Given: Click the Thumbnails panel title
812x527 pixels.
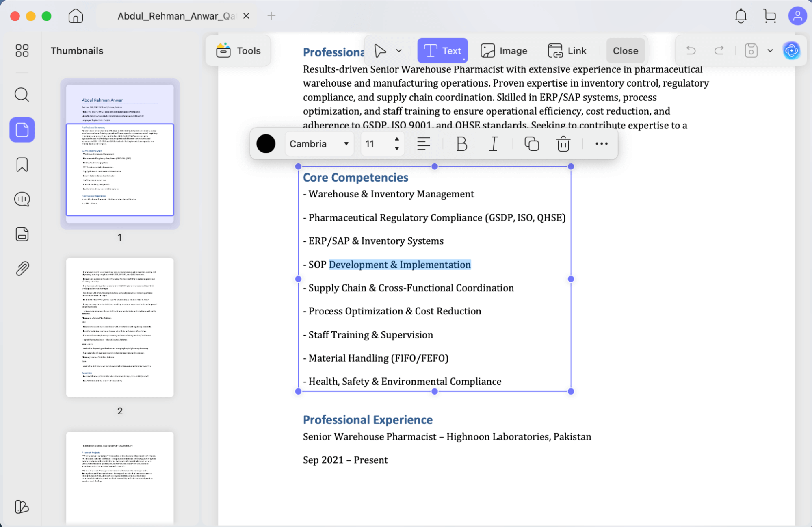Looking at the screenshot, I should coord(77,51).
